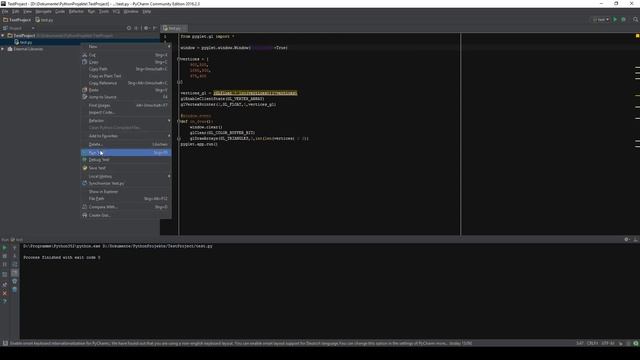The image size is (640, 360).
Task: Open the Help menu
Action: (147, 11)
